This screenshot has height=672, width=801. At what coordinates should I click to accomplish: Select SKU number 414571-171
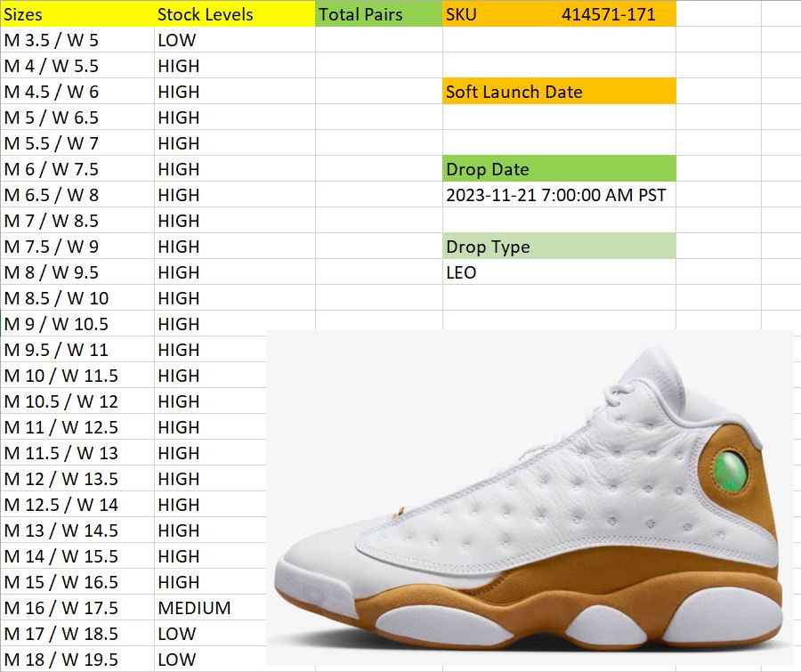click(x=608, y=14)
